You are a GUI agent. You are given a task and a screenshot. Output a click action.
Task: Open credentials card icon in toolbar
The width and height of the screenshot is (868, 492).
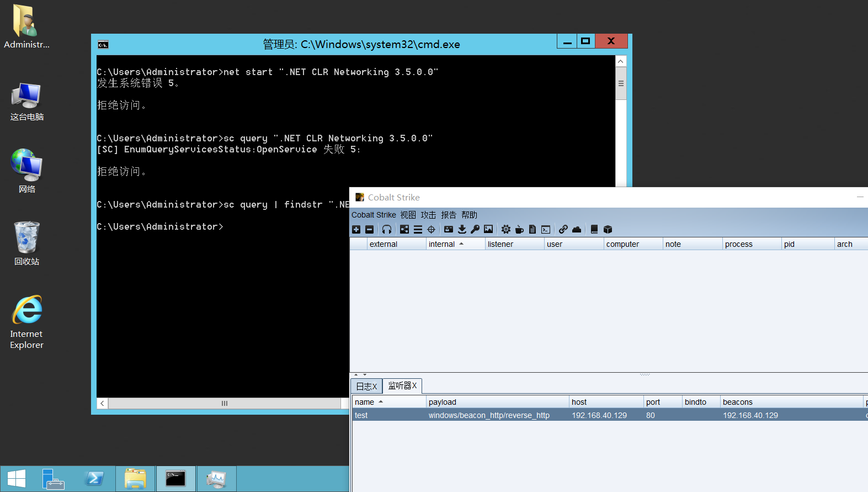[x=449, y=229]
